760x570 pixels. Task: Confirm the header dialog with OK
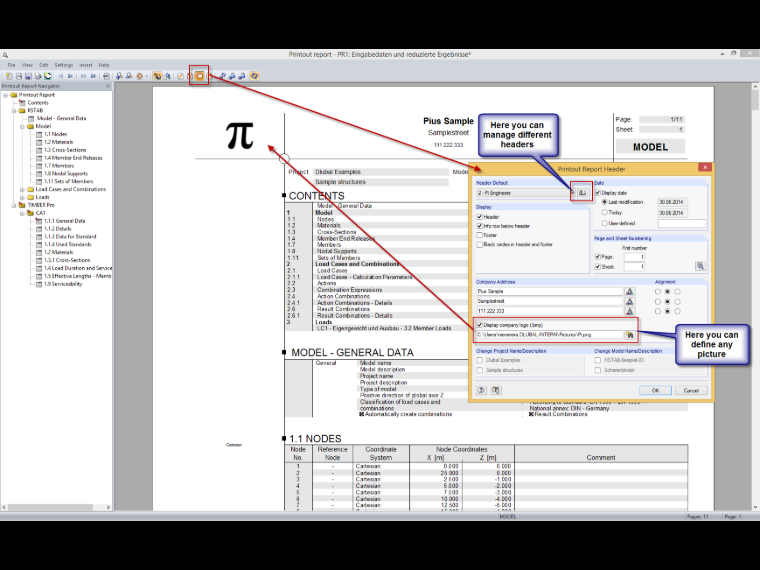point(655,390)
